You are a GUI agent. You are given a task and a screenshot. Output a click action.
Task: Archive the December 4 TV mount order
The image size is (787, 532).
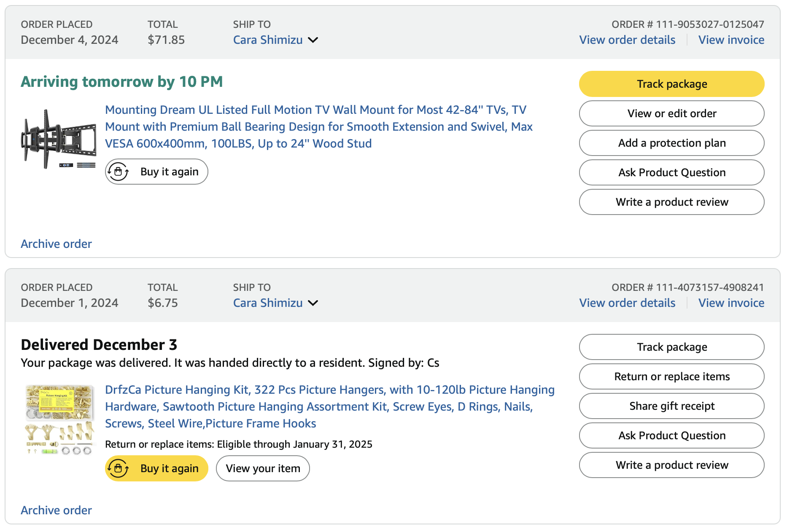coord(56,244)
